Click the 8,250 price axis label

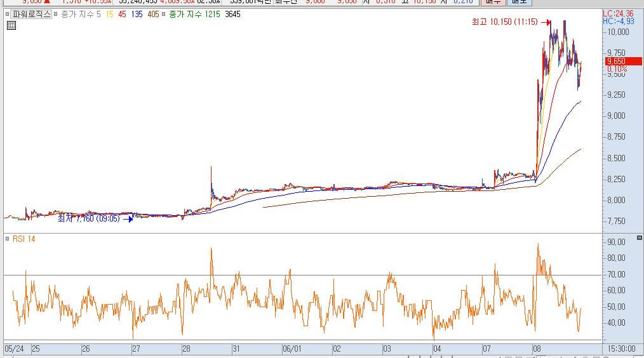pyautogui.click(x=616, y=180)
